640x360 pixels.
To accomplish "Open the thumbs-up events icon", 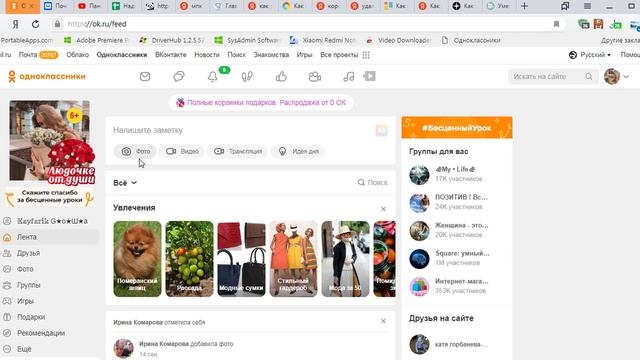I will (281, 76).
